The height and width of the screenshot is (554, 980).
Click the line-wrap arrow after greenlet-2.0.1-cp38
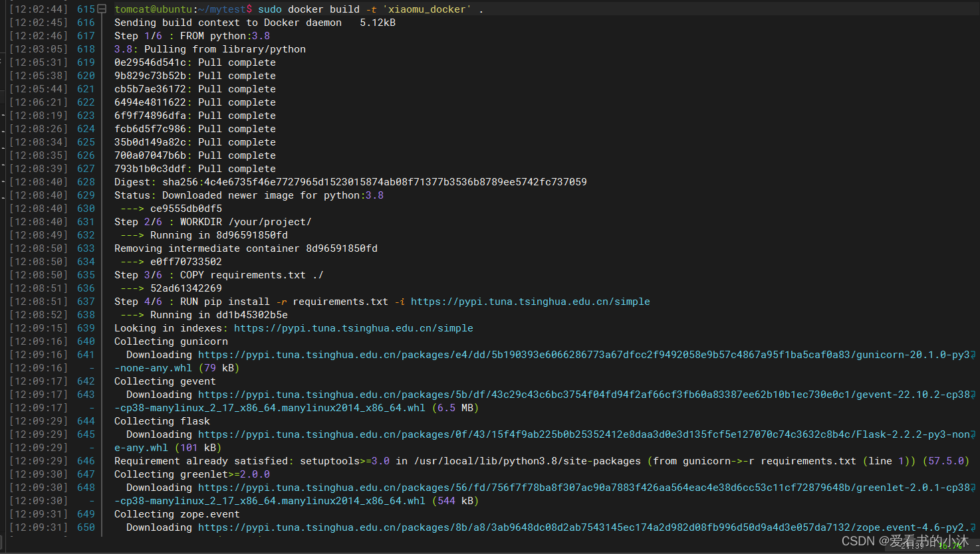(973, 488)
